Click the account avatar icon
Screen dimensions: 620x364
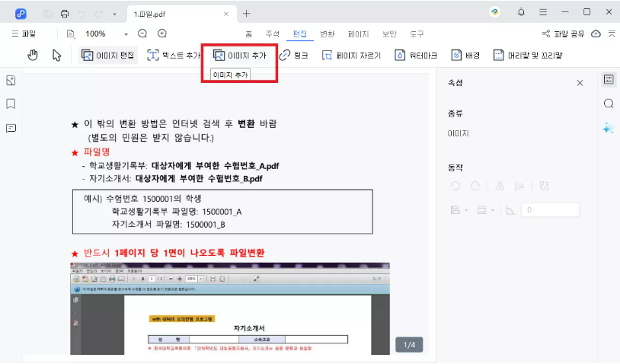pyautogui.click(x=494, y=12)
